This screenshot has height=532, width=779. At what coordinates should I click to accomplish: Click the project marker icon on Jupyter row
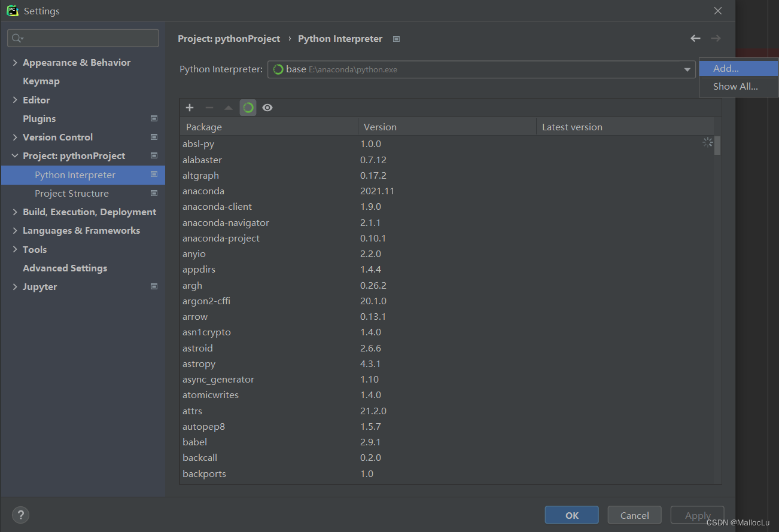tap(154, 286)
